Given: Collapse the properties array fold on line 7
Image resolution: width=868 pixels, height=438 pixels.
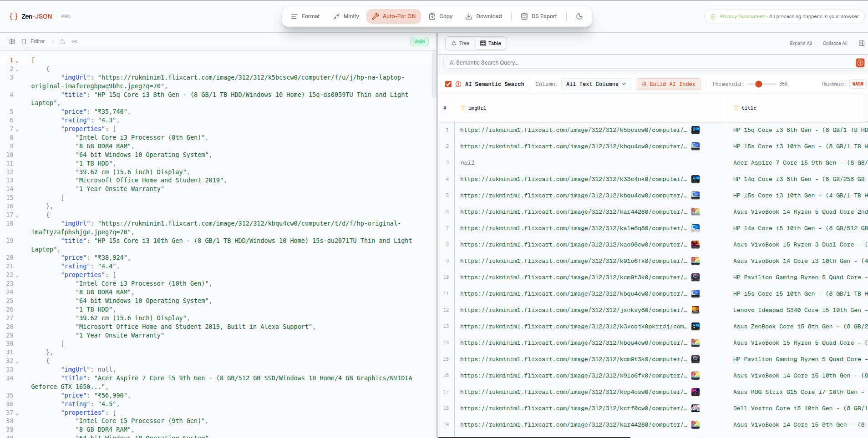Looking at the screenshot, I should (x=17, y=130).
